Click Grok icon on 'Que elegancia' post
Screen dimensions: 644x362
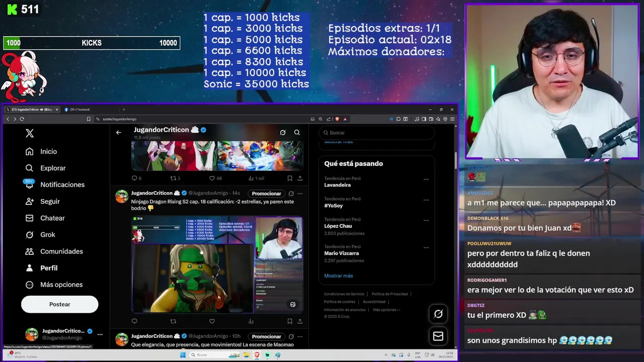[x=291, y=336]
